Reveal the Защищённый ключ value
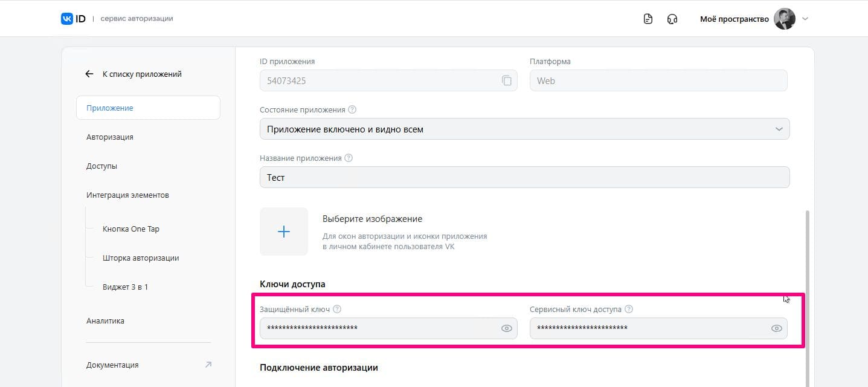The height and width of the screenshot is (387, 868). [507, 328]
